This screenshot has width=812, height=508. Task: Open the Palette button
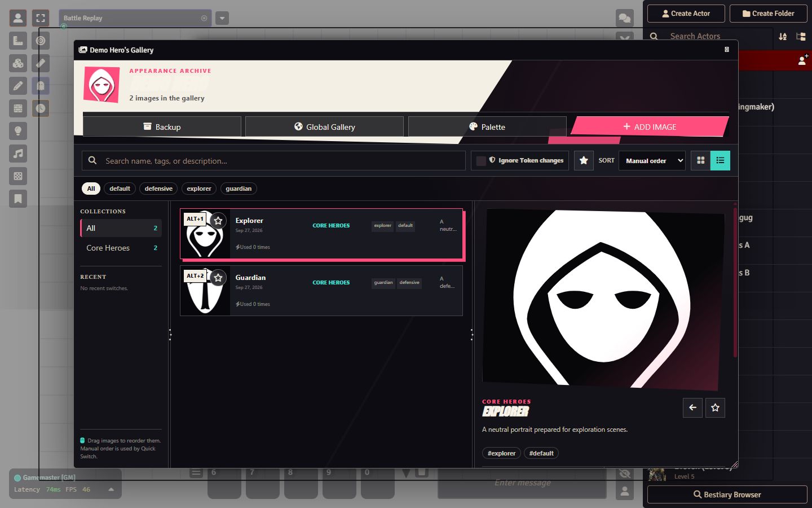[487, 126]
